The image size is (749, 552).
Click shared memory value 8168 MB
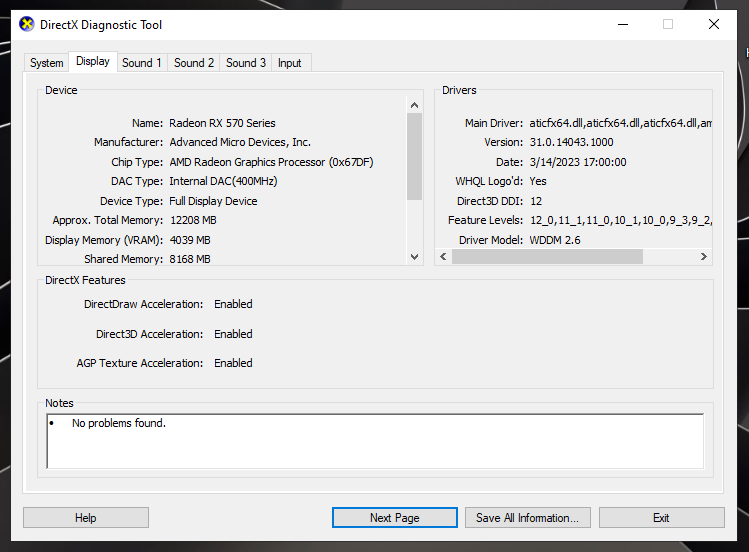click(x=190, y=259)
